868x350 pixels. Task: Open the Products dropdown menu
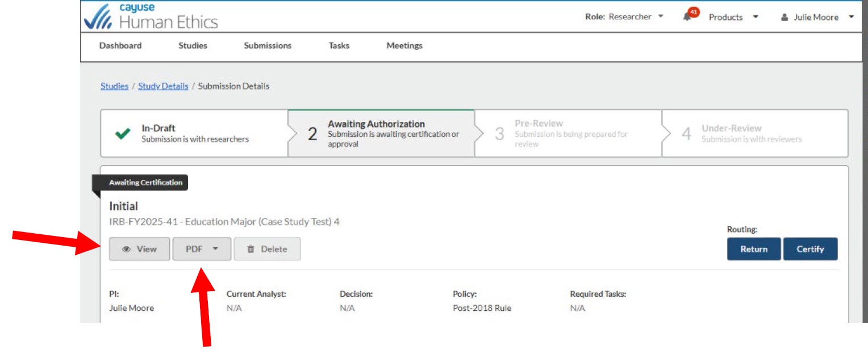point(733,17)
